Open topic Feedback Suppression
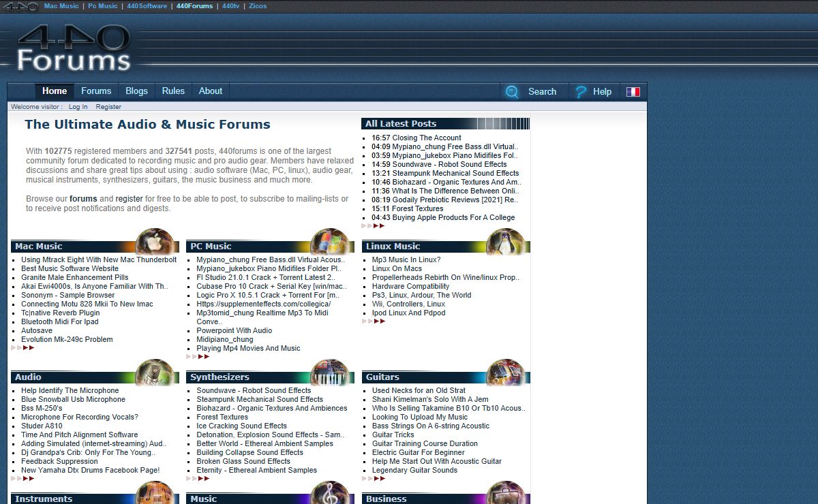This screenshot has height=504, width=818. coord(59,461)
